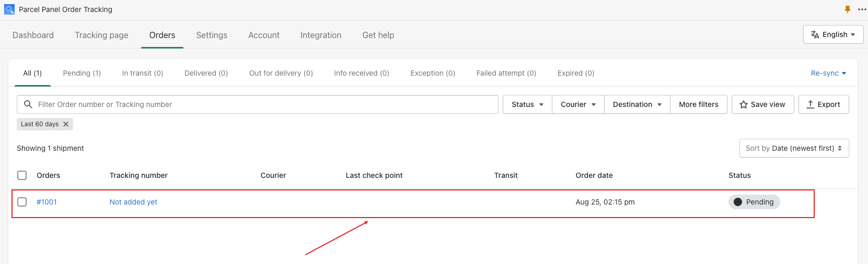
Task: Open the Sort by Date dropdown
Action: pos(794,148)
